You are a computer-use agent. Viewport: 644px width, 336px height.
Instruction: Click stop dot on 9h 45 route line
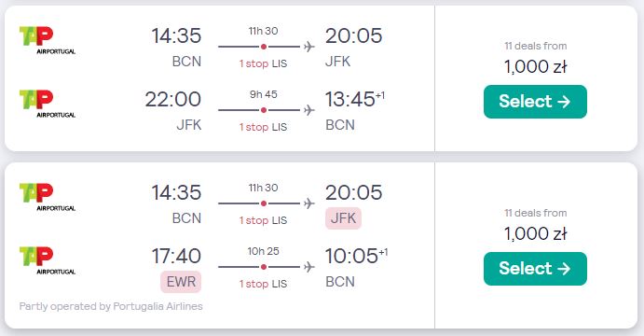tap(264, 110)
